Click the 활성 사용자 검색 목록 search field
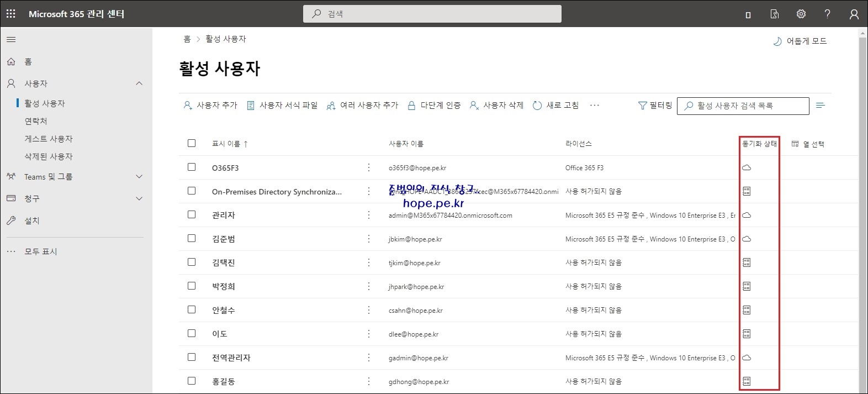 pos(743,106)
